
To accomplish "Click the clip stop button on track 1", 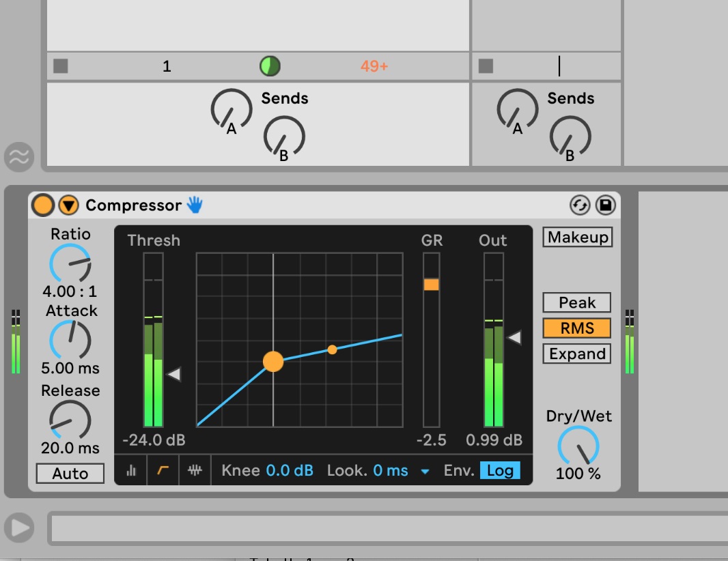I will point(61,66).
